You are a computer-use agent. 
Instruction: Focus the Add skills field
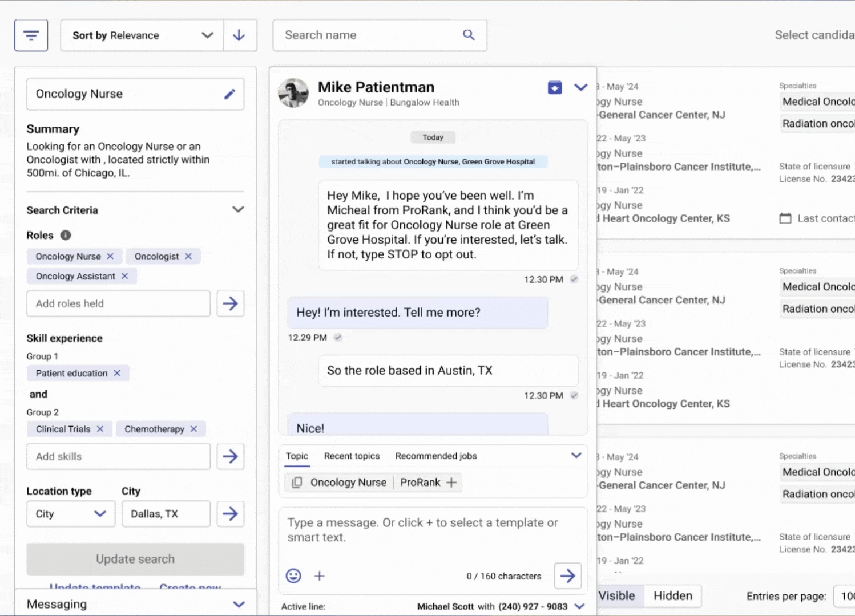(x=119, y=456)
